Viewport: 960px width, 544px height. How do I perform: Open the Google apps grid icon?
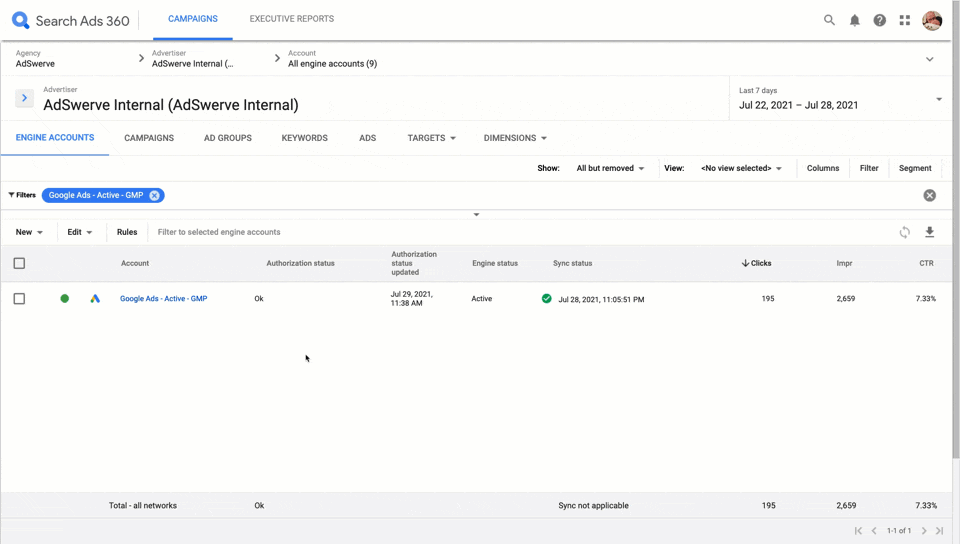point(905,20)
